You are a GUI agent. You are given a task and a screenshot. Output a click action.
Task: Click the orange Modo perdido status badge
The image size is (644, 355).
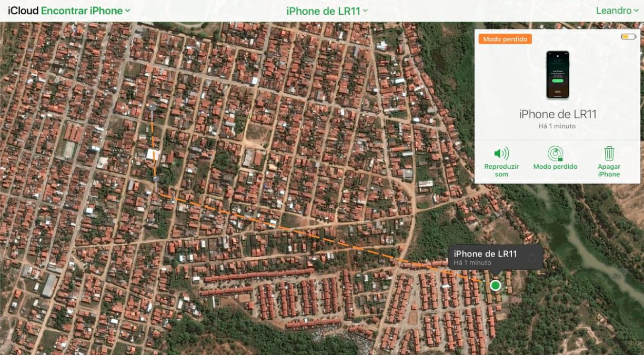[505, 39]
